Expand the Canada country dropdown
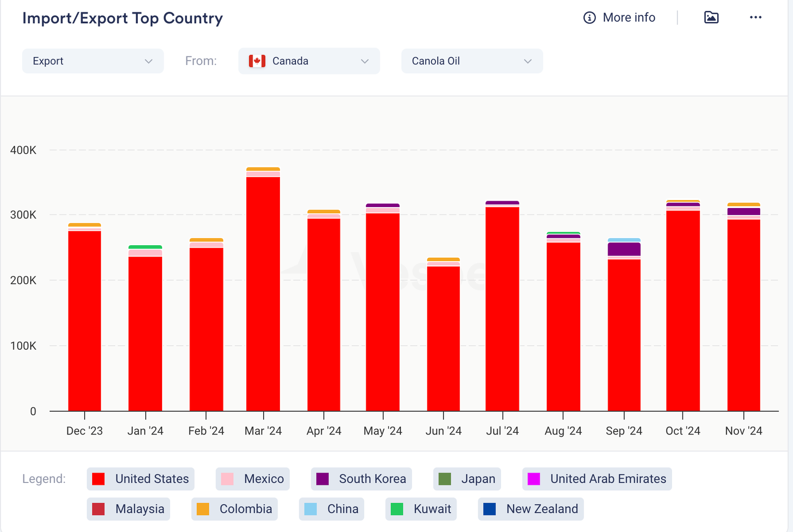The image size is (793, 532). [x=364, y=61]
